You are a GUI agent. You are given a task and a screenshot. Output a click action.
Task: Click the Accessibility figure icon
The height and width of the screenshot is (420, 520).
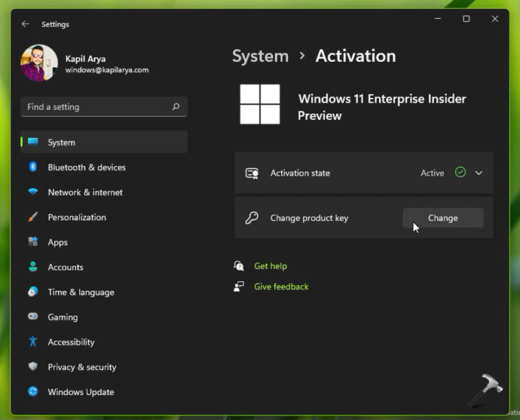point(33,342)
